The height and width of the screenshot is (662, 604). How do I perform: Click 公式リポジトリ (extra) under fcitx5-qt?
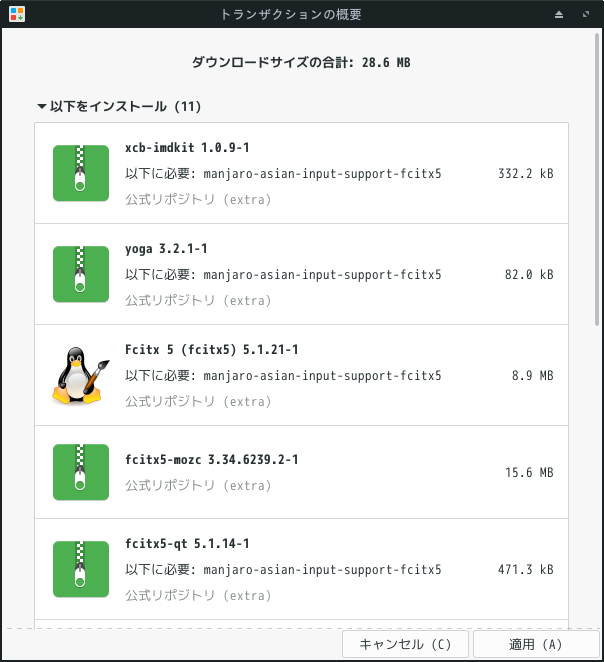tap(198, 595)
